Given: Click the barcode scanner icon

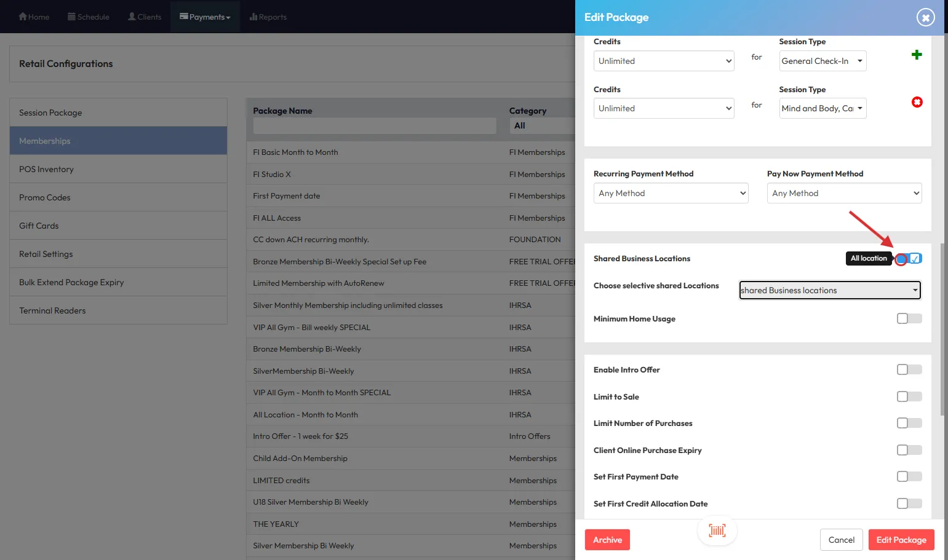Looking at the screenshot, I should coord(717,530).
